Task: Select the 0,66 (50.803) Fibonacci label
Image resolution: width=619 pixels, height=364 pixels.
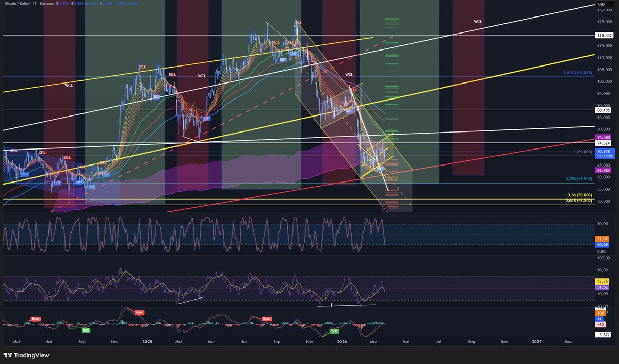Action: coord(580,195)
